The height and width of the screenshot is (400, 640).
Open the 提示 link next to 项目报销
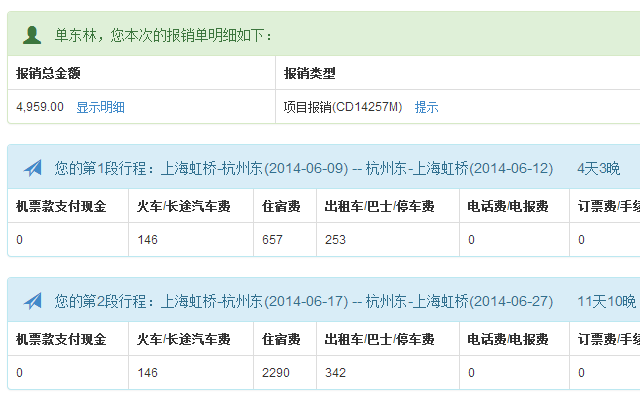(x=427, y=107)
